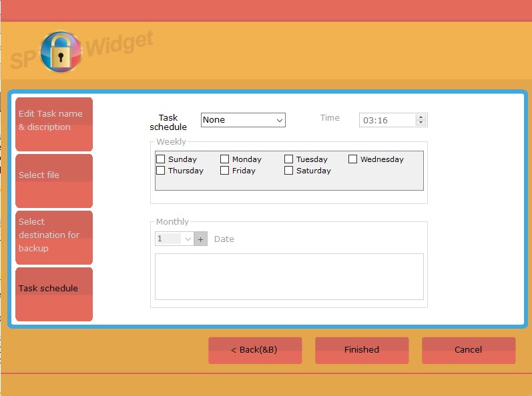Decrease time with spinner down arrow
This screenshot has height=396, width=532.
pos(421,123)
